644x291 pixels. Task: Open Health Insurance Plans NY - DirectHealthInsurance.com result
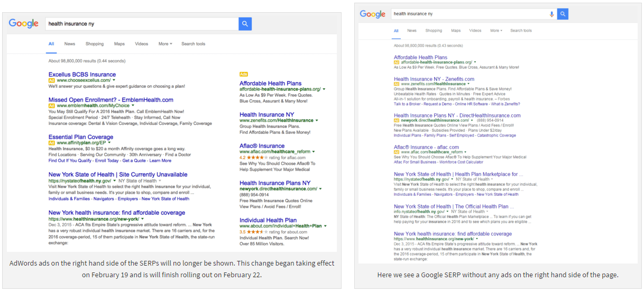click(457, 115)
